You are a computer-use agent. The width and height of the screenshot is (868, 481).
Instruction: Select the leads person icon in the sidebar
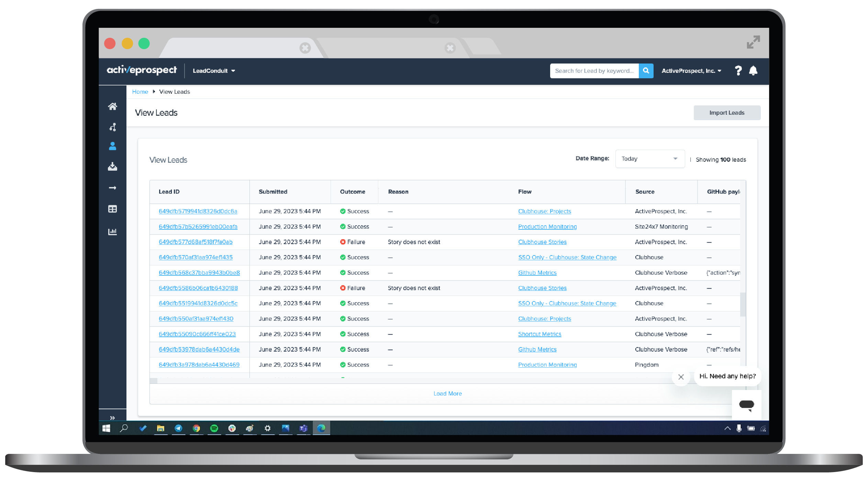coord(112,147)
